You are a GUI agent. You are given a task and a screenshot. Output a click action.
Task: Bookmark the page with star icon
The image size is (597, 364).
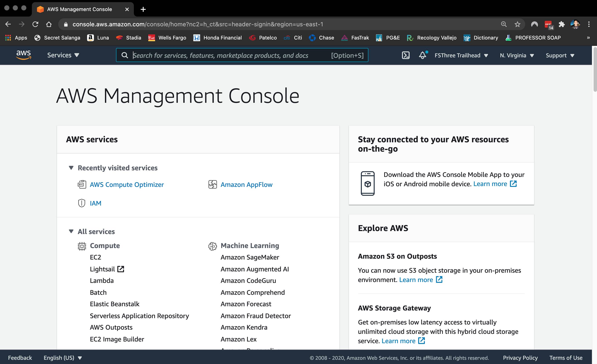518,24
